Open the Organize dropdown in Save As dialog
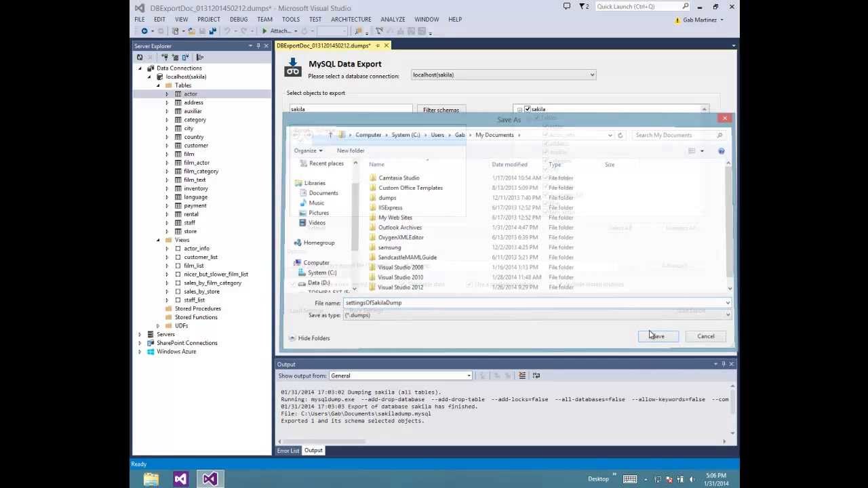Viewport: 868px width, 488px height. (x=308, y=150)
